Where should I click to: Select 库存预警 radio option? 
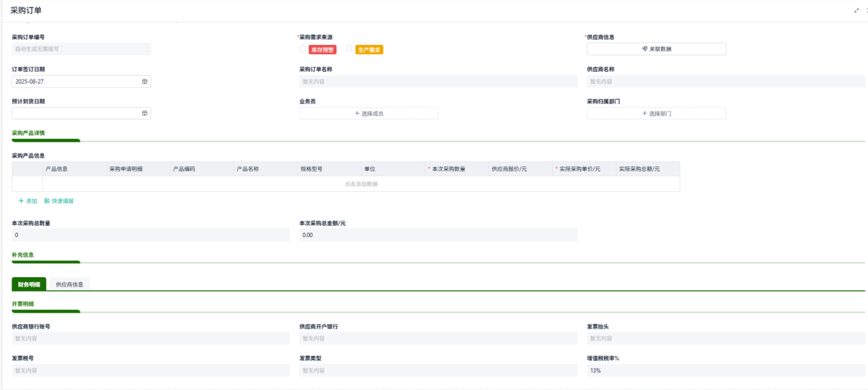302,49
